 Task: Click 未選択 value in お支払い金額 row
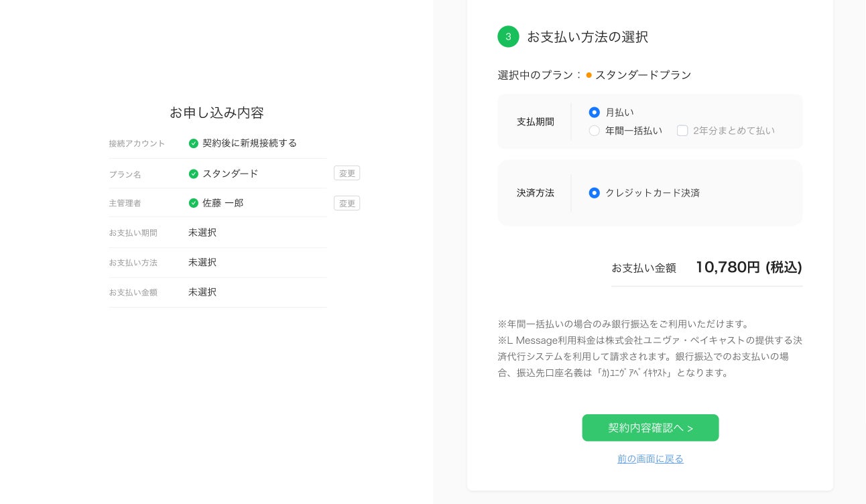pyautogui.click(x=202, y=292)
